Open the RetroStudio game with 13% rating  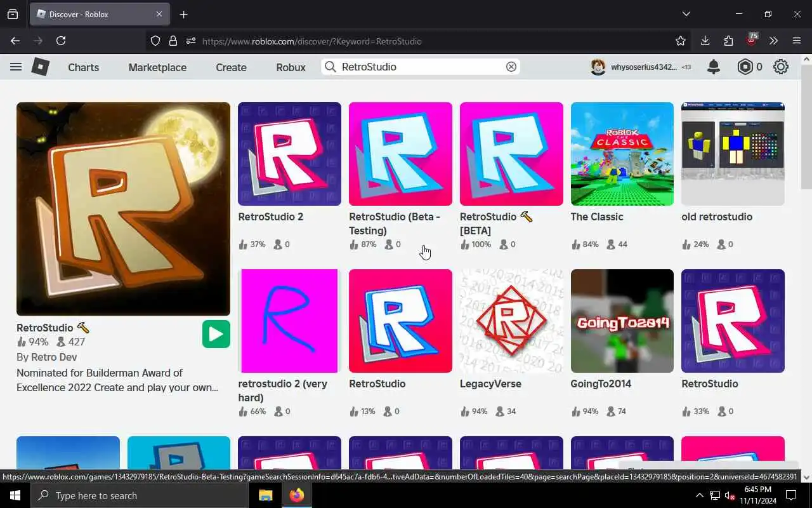(400, 321)
